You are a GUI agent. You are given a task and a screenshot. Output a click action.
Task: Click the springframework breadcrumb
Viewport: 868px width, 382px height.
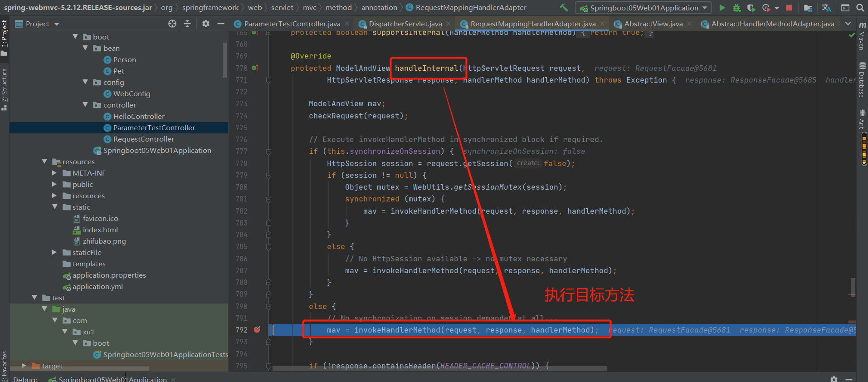click(210, 7)
